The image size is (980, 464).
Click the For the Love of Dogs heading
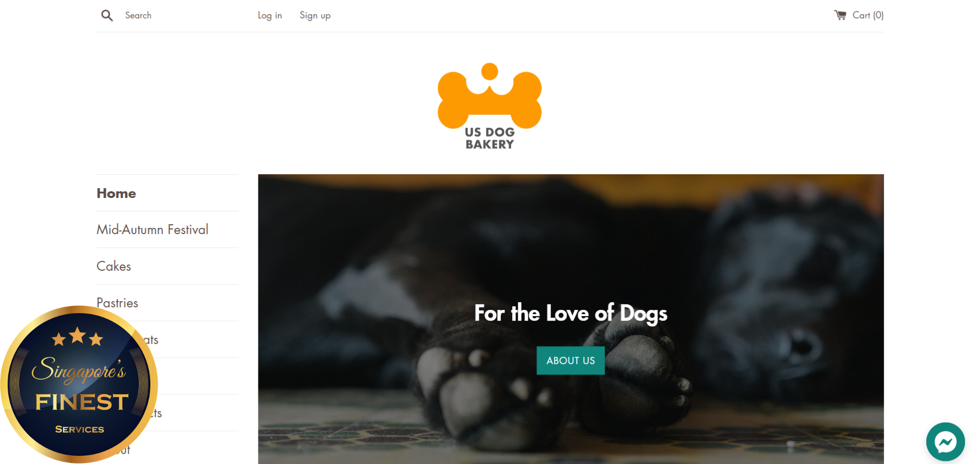(570, 313)
